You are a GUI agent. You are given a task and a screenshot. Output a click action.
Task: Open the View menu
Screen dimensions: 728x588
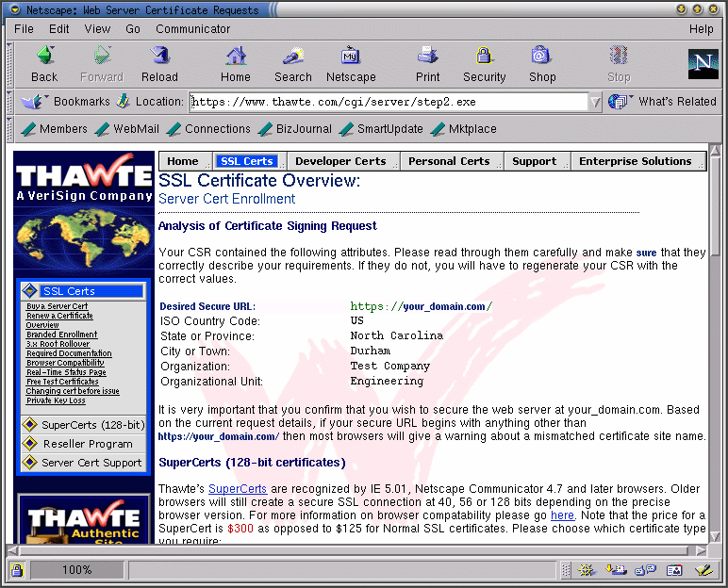pyautogui.click(x=97, y=29)
